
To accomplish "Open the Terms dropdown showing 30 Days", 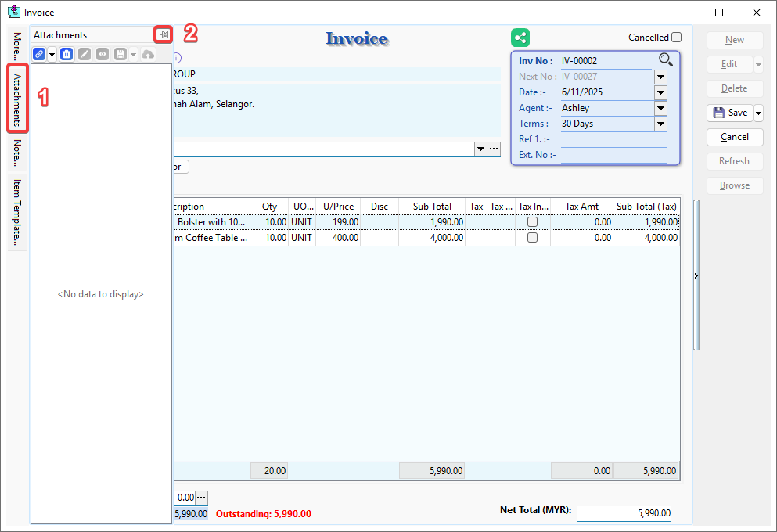I will coord(660,124).
